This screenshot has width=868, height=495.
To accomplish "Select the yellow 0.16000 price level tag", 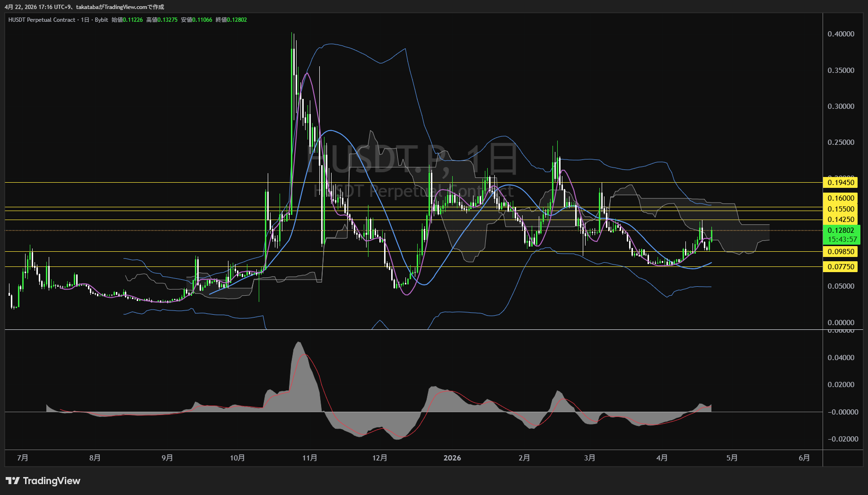I will (x=841, y=198).
